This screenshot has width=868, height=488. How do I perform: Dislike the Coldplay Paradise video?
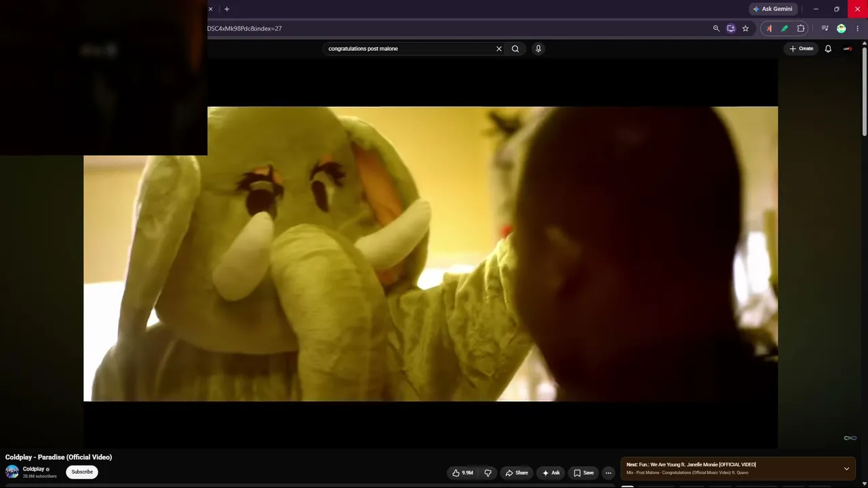pyautogui.click(x=488, y=473)
